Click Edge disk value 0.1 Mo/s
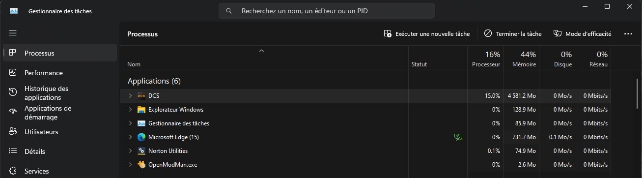This screenshot has width=644, height=178. (560, 137)
